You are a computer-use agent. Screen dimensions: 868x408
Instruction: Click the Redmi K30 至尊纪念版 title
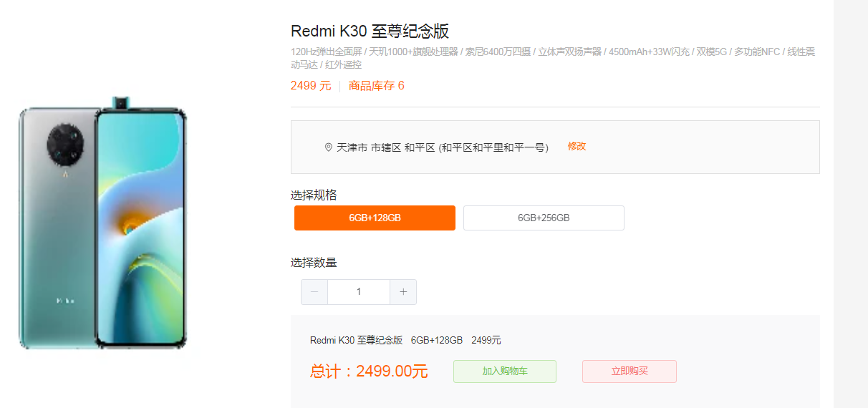[370, 31]
